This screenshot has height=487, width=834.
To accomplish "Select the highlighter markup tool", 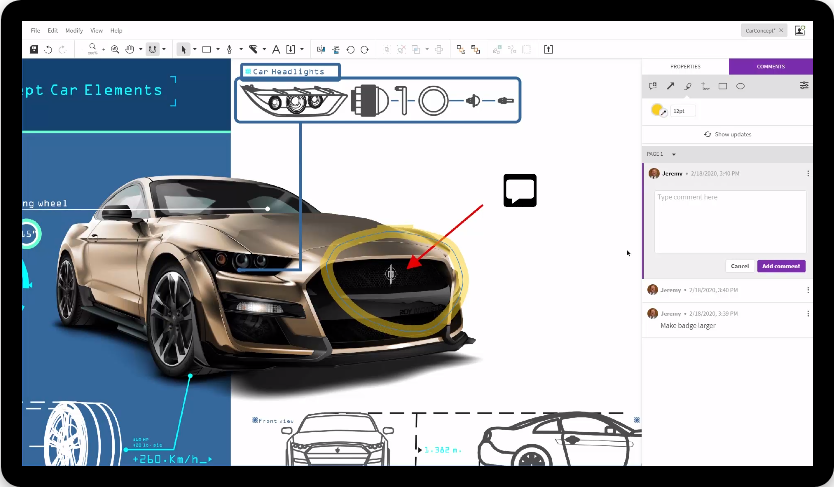I will pos(688,86).
